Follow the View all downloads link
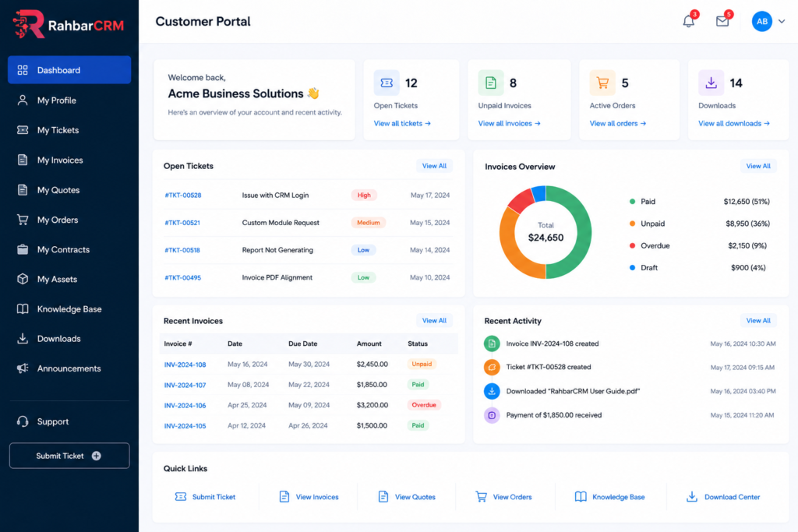Screen dimensions: 798x532 [x=734, y=124]
